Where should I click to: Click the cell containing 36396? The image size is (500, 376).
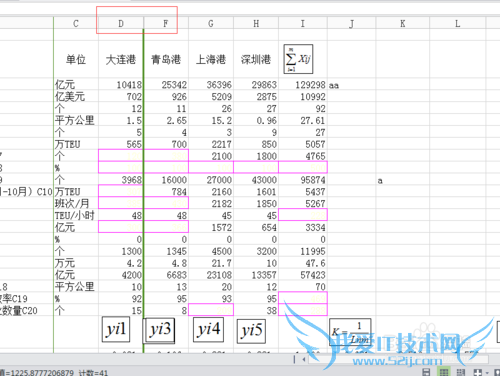211,85
